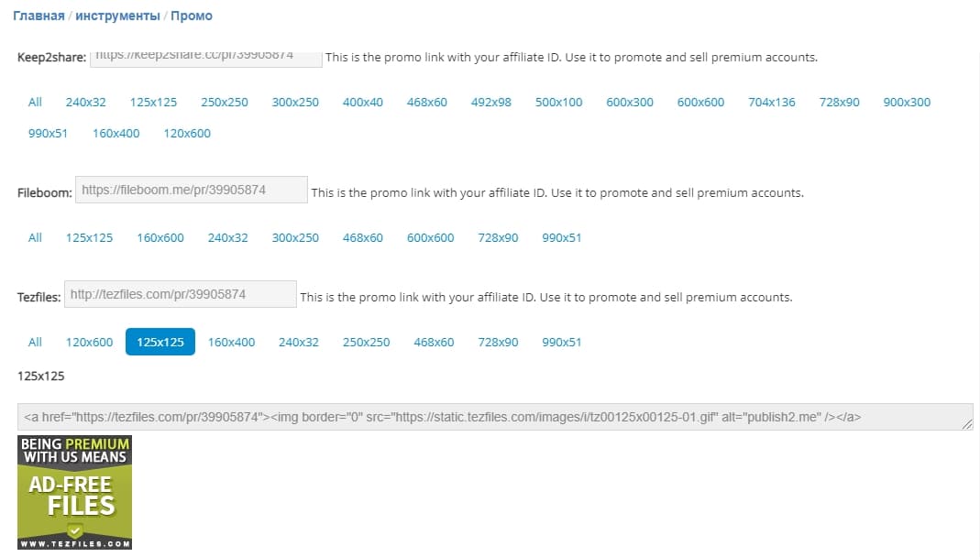The height and width of the screenshot is (557, 980).
Task: Select Tezfiles 160x400 banner size
Action: 231,342
